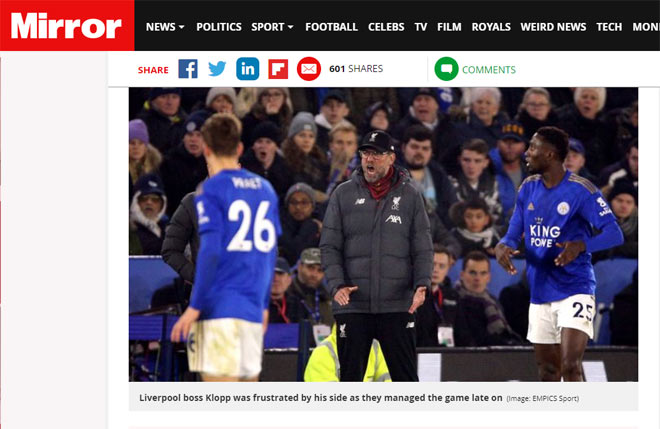
Task: Click the COMMENTS link text
Action: coord(489,69)
